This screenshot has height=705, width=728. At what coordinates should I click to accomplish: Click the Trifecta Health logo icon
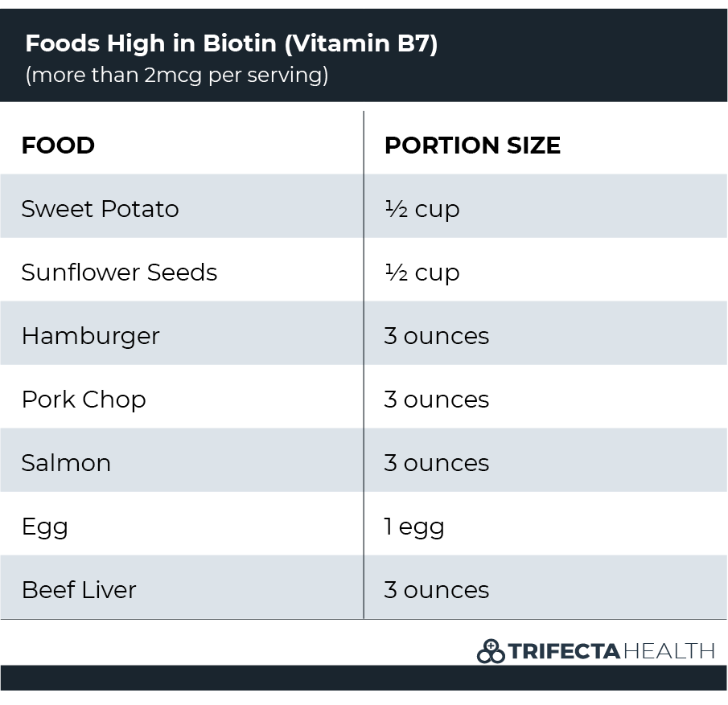(491, 651)
